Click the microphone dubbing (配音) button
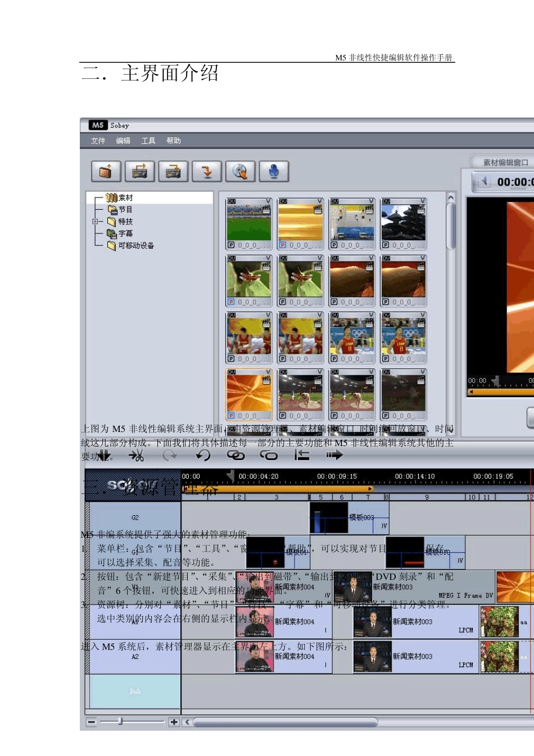534x756 pixels. [x=274, y=171]
